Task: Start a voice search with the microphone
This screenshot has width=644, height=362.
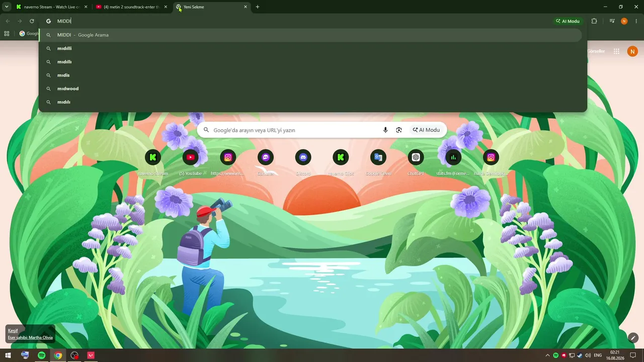Action: click(x=385, y=130)
